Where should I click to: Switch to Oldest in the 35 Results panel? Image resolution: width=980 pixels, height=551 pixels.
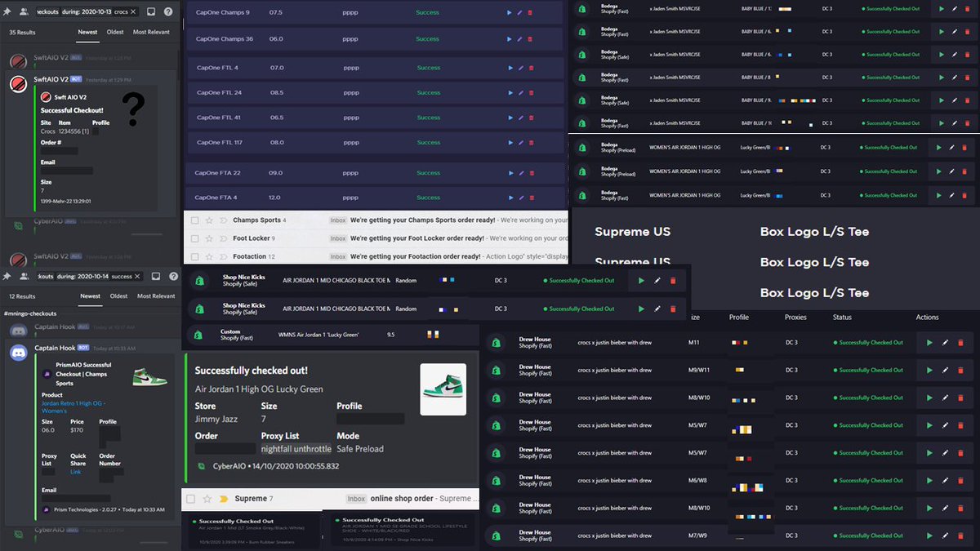pos(115,32)
